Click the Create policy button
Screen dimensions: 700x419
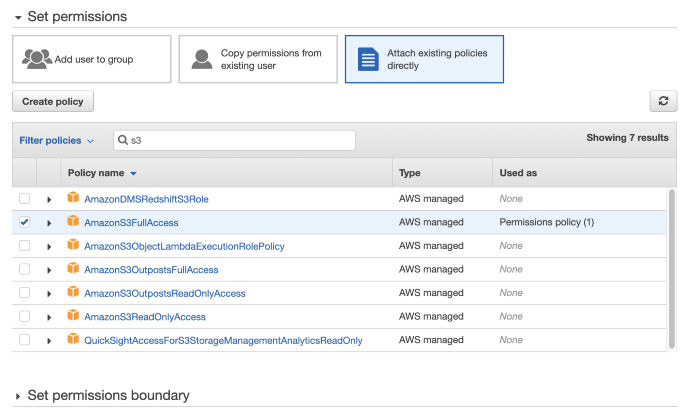click(53, 101)
